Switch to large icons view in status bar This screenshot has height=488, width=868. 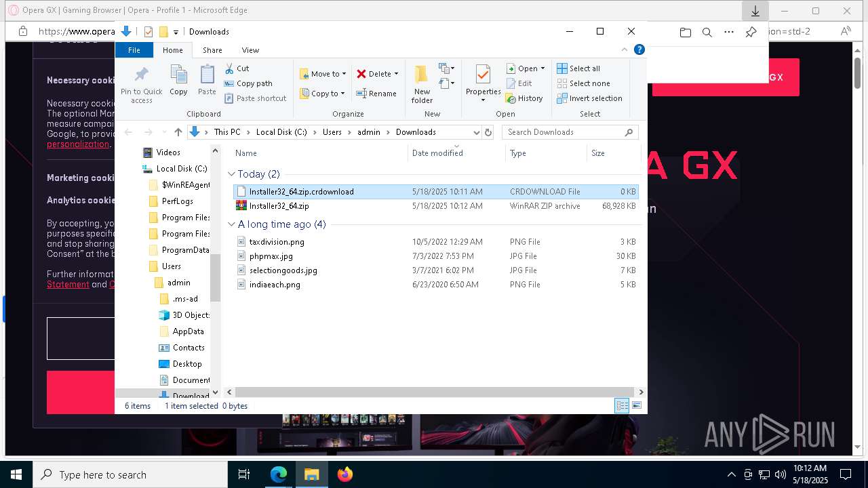(x=637, y=406)
